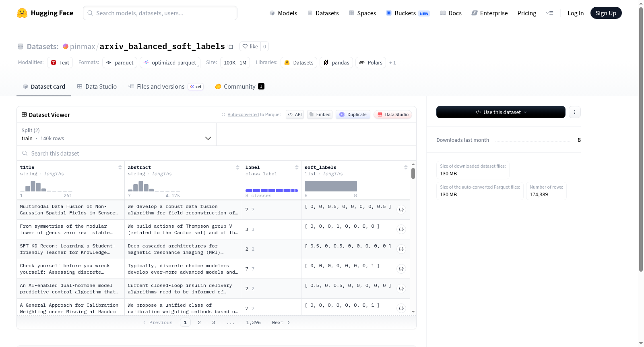Open the header overflow menu icon
Screen dimensions: 644x347
click(549, 13)
